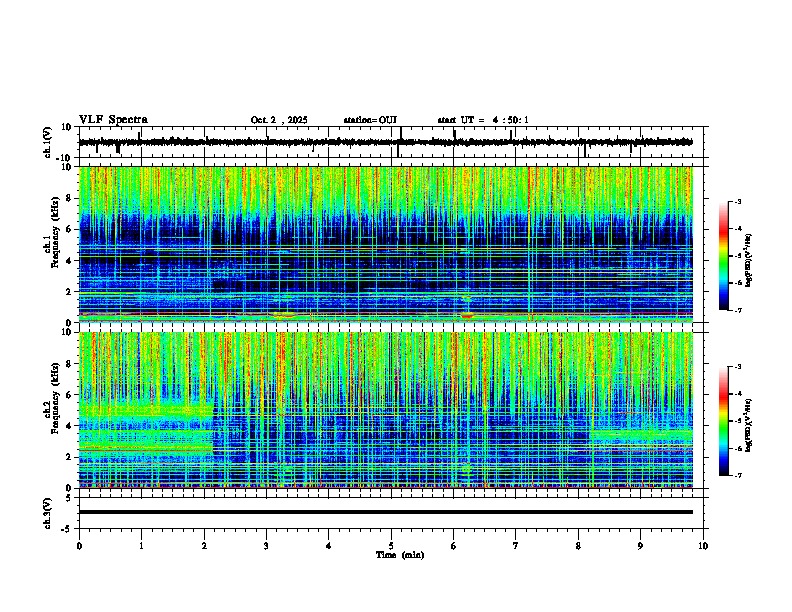
Task: Click the time axis tick label "5"
Action: tap(391, 546)
